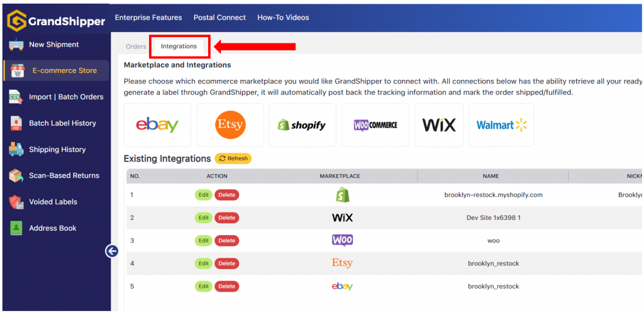Choose the Etsy marketplace card
This screenshot has height=313, width=644.
tap(230, 124)
